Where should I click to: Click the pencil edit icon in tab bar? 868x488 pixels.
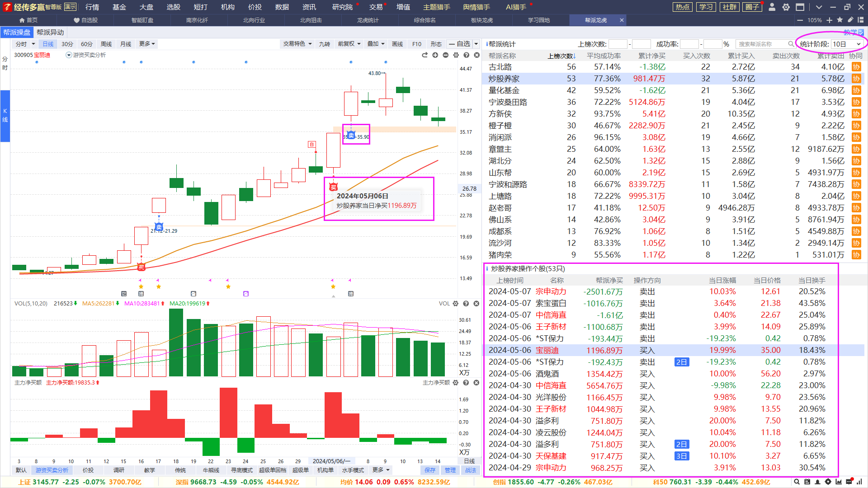pos(850,20)
